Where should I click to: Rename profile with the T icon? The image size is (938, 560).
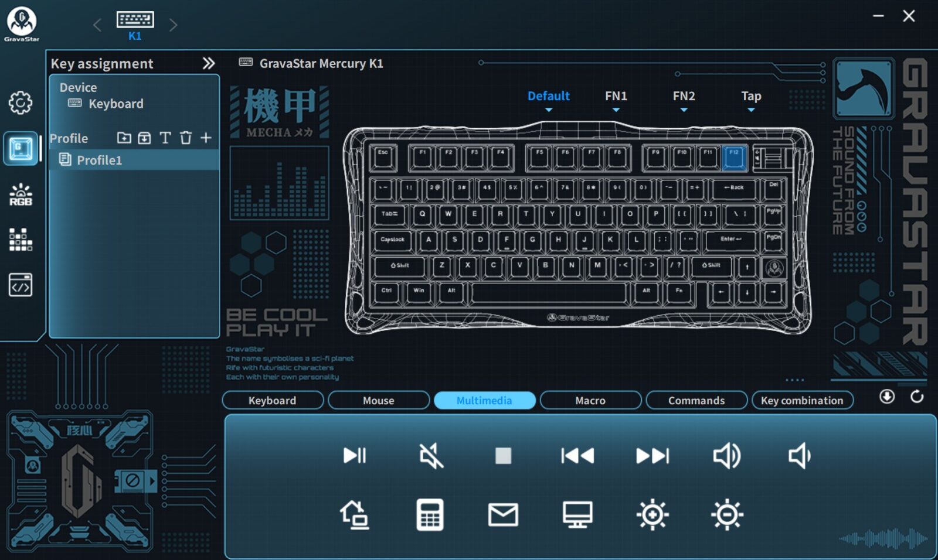(165, 138)
